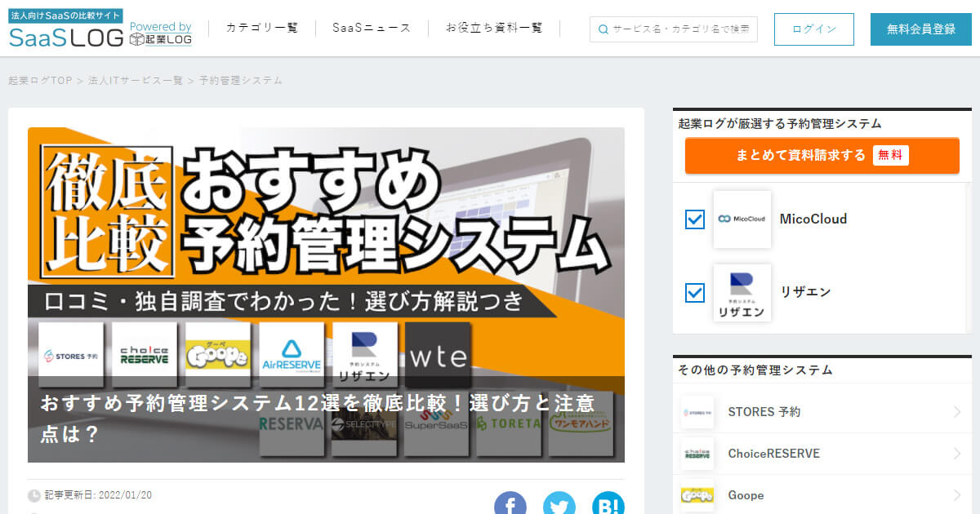Expand Goope row chevron

pos(957,495)
